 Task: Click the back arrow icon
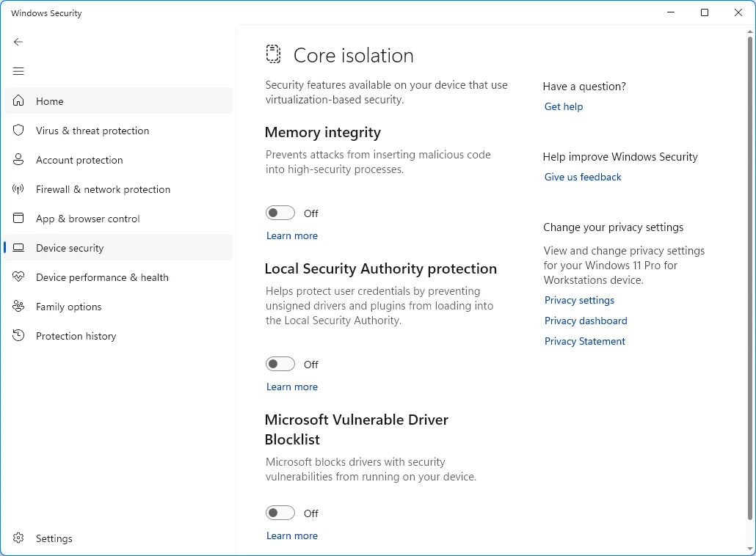click(18, 42)
